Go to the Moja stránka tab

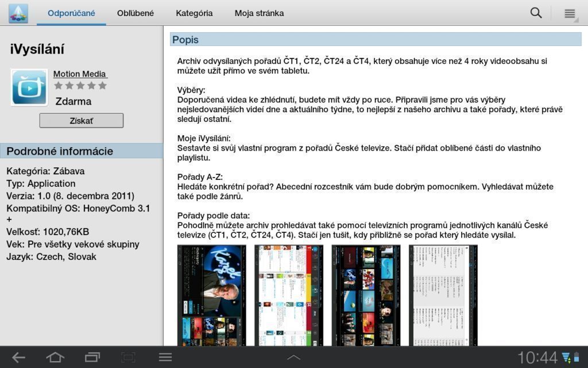(259, 13)
